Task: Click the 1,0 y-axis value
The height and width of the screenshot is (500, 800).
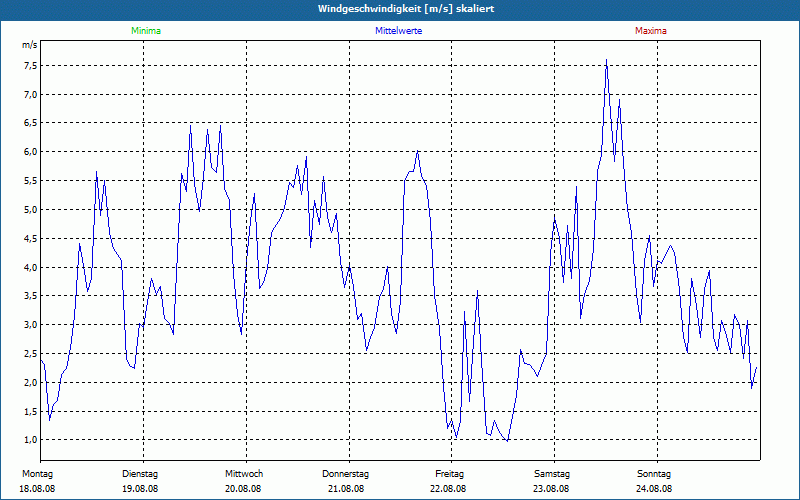Action: pos(29,440)
